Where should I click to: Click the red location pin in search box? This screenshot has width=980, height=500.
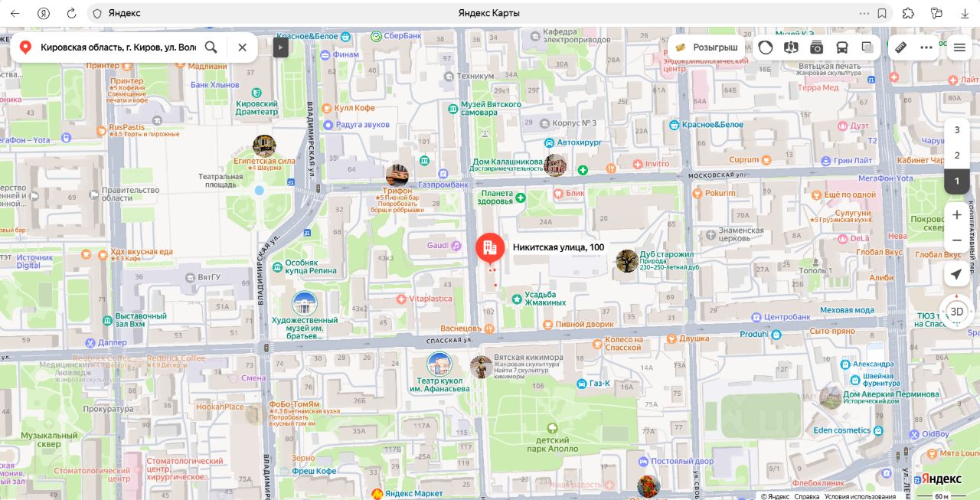25,47
